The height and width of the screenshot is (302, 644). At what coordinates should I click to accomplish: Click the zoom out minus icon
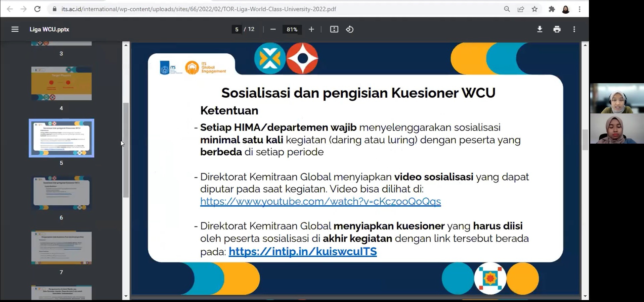point(273,29)
